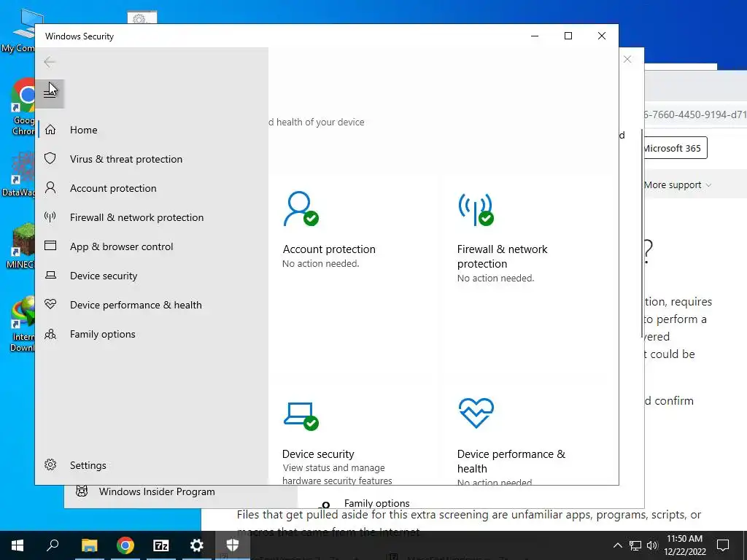
Task: Click the Windows Insider Program cat icon
Action: [82, 491]
